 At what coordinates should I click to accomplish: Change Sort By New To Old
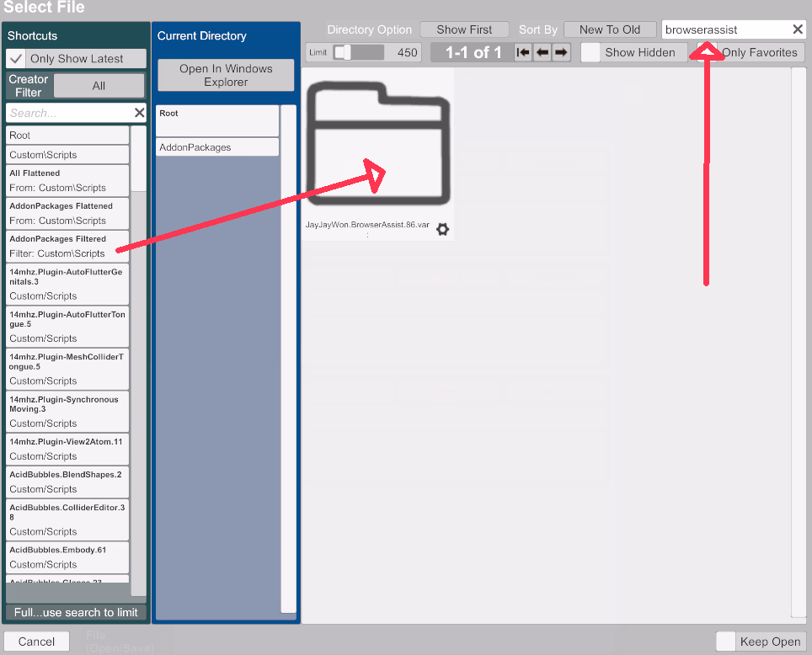610,29
